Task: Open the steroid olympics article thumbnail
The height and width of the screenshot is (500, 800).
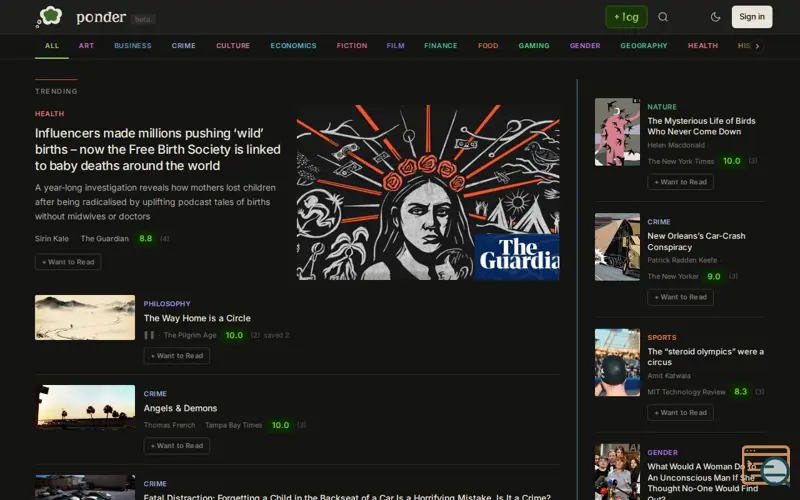Action: point(617,362)
